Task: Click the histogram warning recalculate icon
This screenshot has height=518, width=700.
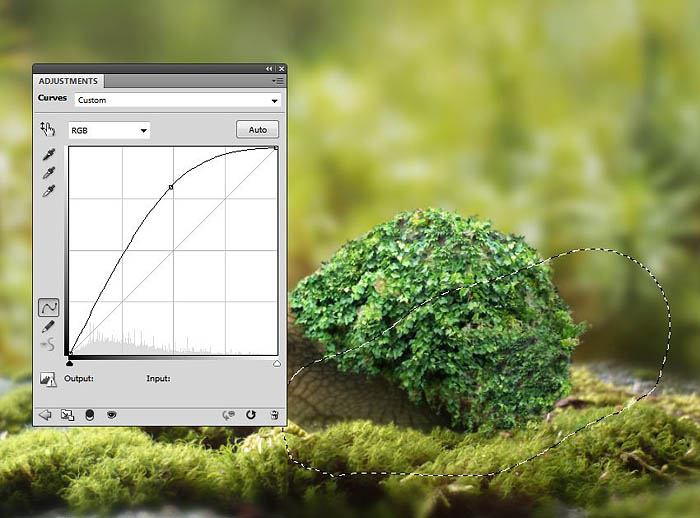Action: point(47,379)
